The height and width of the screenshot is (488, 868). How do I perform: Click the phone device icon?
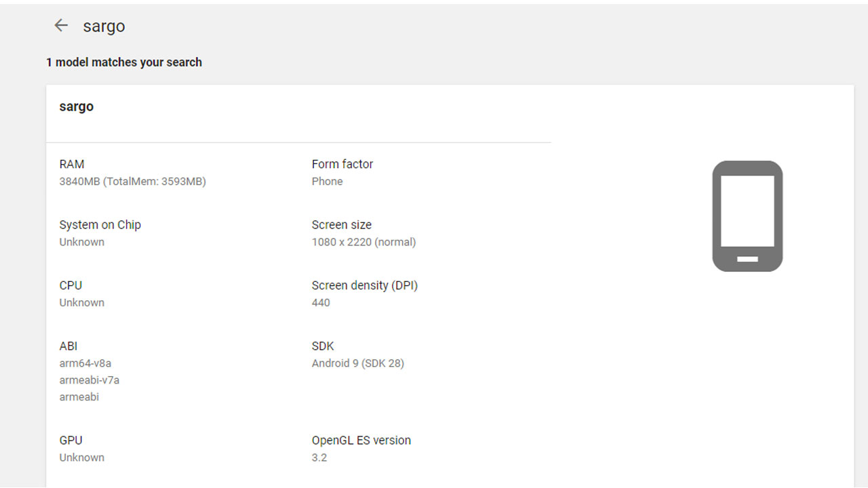(x=747, y=216)
